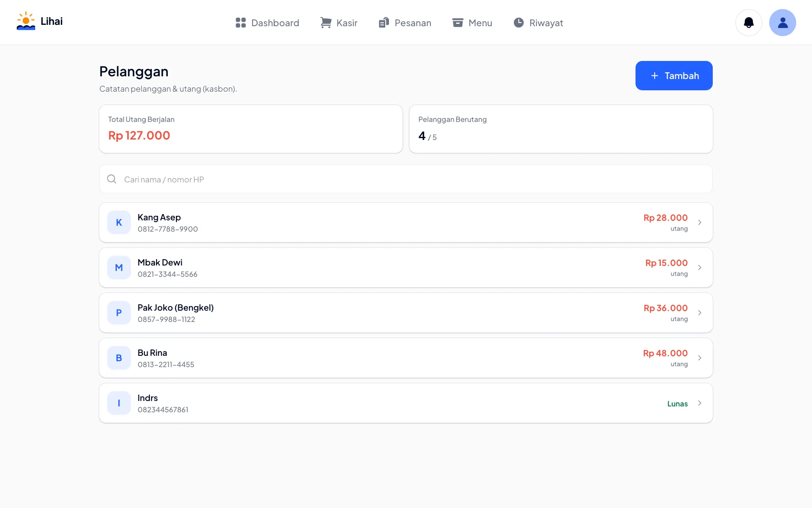Select customer name Pak Joko (Bengkel)
The width and height of the screenshot is (812, 508).
(x=175, y=308)
